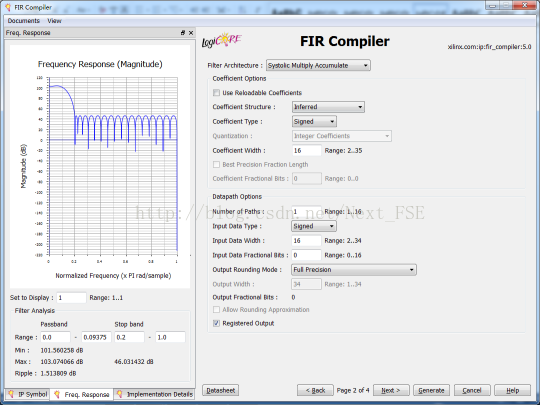The height and width of the screenshot is (405, 540).
Task: Close the Freq. Response panel
Action: pyautogui.click(x=191, y=33)
